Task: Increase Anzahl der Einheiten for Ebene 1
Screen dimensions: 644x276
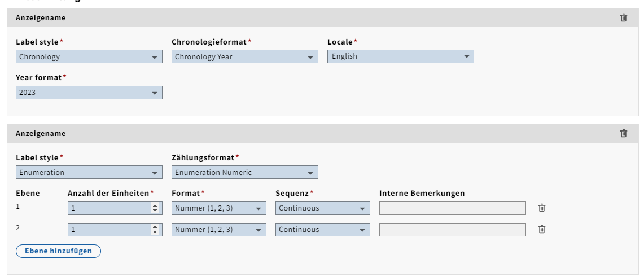Action: (155, 205)
